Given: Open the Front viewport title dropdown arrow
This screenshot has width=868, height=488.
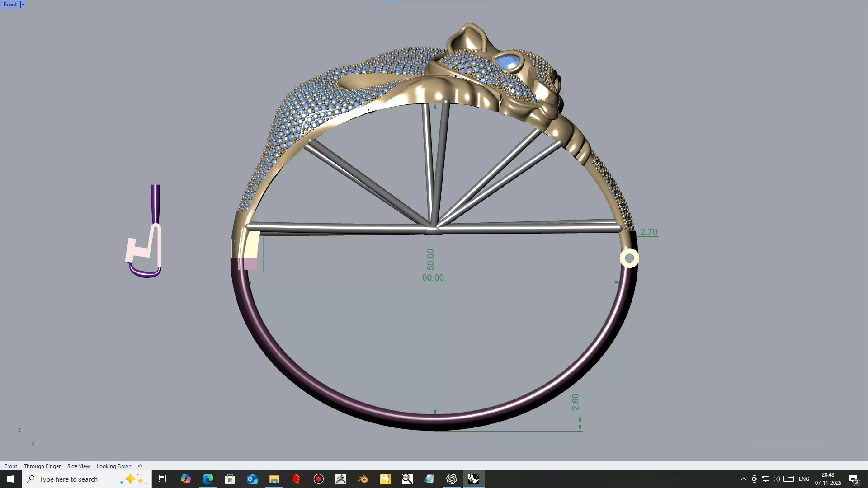Looking at the screenshot, I should 23,5.
